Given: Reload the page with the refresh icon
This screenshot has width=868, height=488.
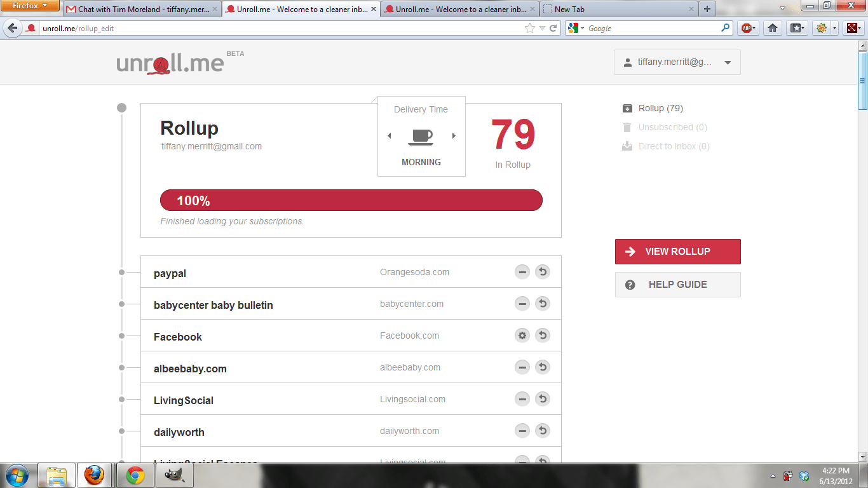Looking at the screenshot, I should coord(553,28).
